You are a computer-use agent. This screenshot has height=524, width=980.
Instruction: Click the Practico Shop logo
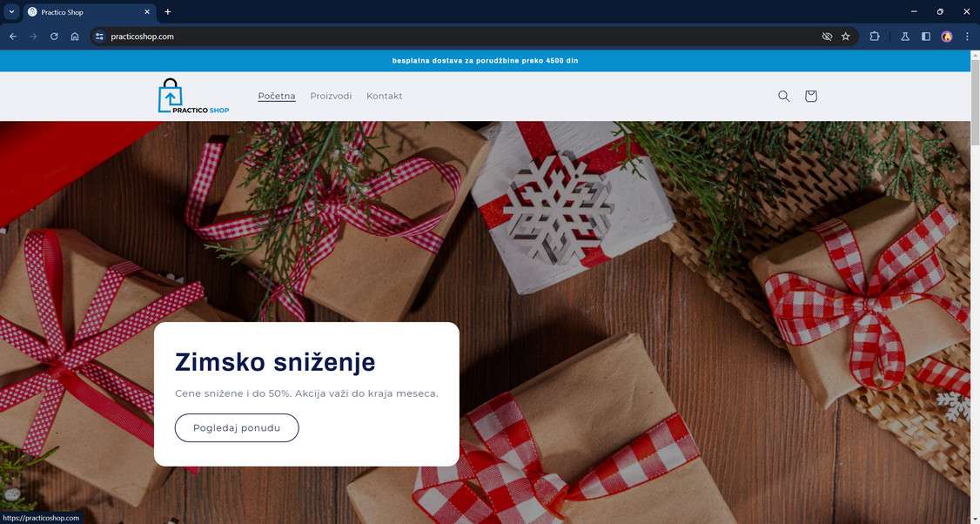click(194, 96)
